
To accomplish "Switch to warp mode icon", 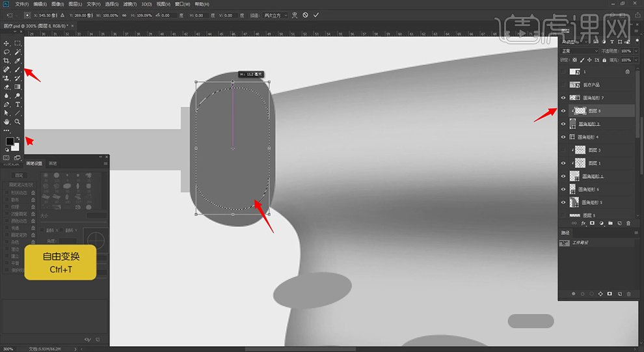I will point(295,15).
